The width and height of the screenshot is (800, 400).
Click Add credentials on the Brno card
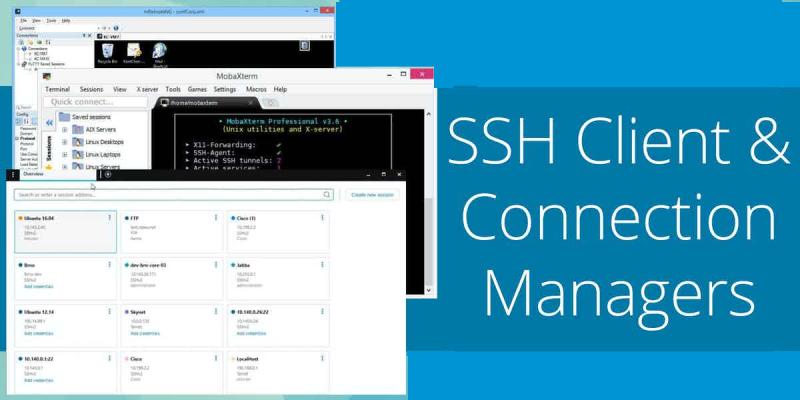[x=39, y=287]
